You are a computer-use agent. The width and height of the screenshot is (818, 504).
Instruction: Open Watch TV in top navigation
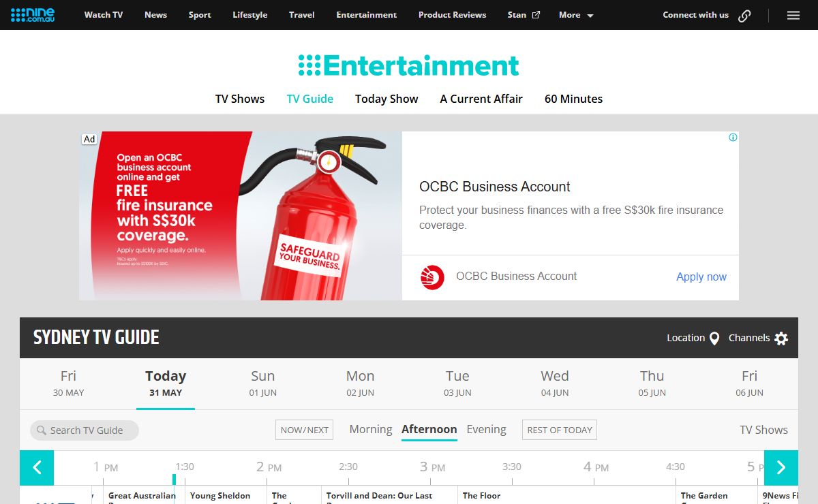tap(104, 15)
